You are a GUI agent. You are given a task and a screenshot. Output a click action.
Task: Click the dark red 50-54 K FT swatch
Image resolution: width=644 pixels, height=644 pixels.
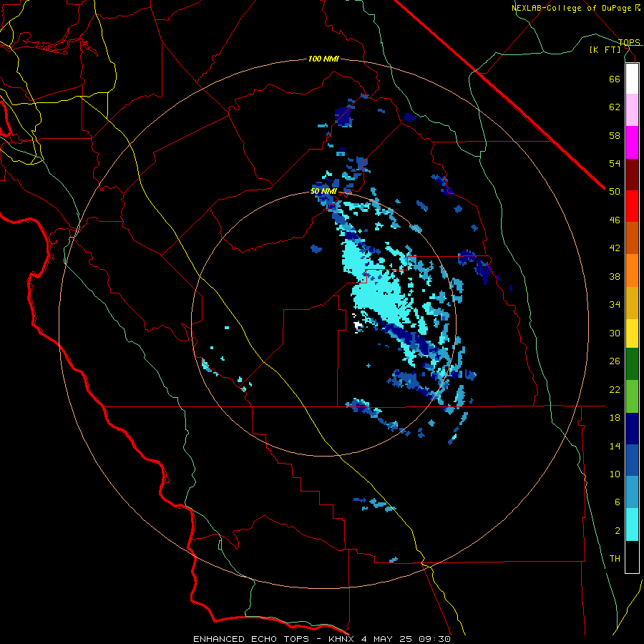[632, 175]
